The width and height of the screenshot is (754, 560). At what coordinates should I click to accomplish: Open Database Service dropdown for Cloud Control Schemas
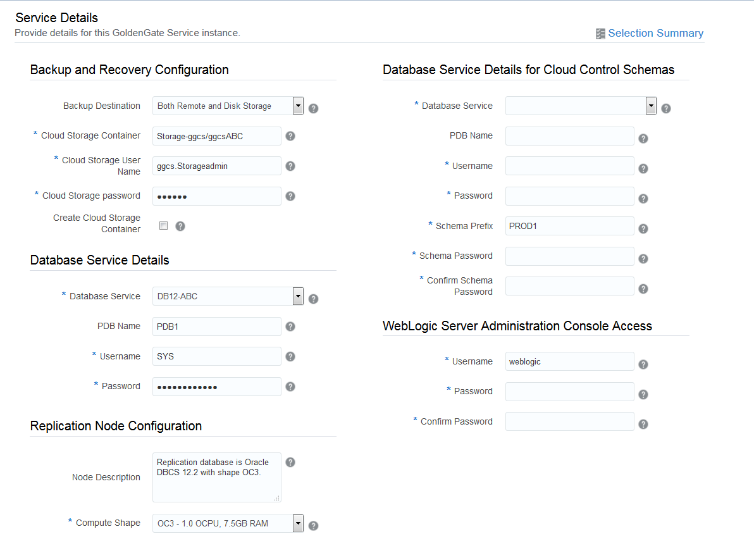[x=650, y=106]
